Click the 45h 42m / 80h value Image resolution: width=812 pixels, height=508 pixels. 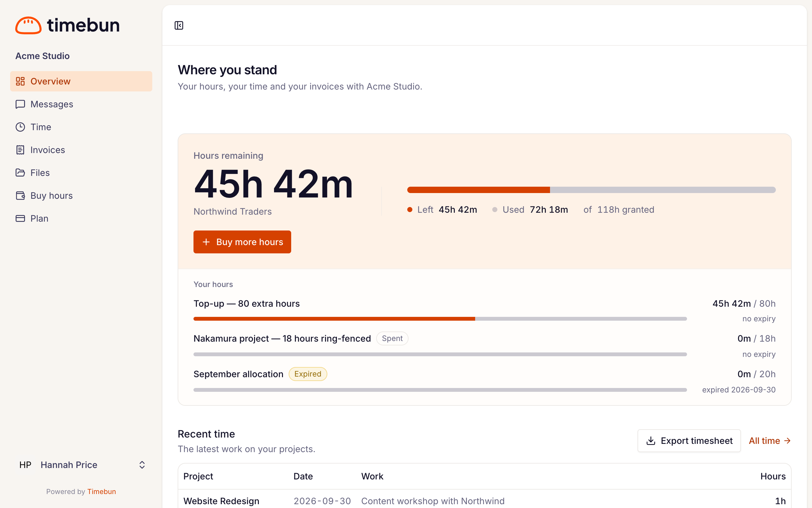tap(744, 304)
